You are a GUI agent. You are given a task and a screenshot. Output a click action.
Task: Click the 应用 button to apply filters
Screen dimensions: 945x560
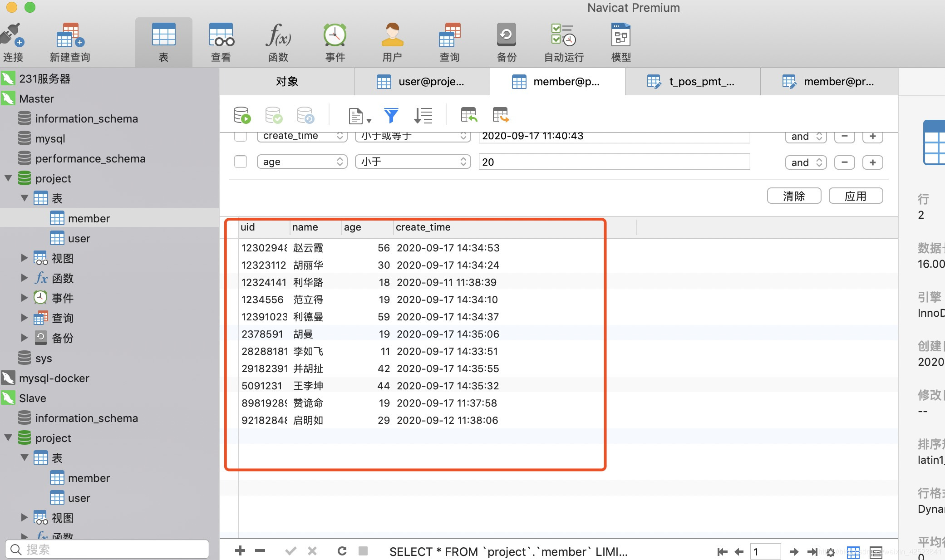pos(855,195)
